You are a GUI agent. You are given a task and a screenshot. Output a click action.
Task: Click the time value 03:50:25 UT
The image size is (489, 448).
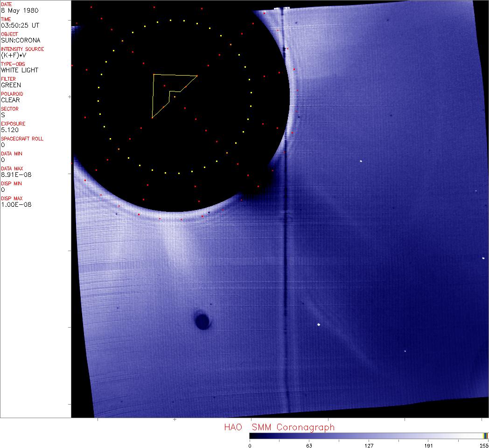coord(20,25)
